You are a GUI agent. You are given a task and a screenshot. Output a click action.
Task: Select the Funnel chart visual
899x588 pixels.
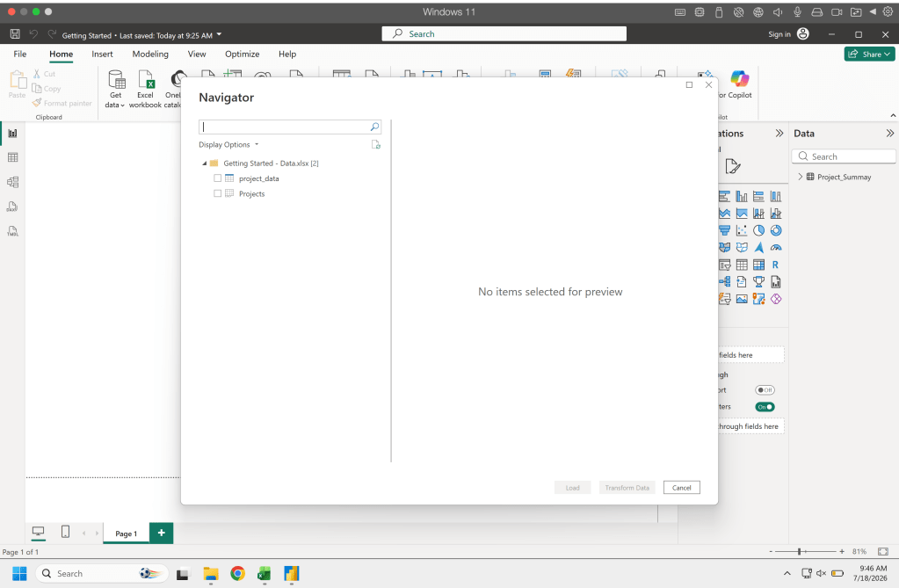click(x=725, y=230)
